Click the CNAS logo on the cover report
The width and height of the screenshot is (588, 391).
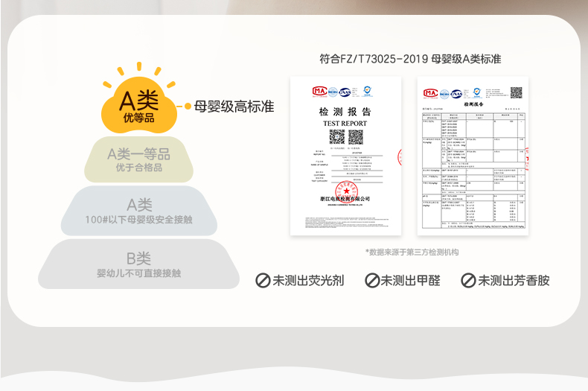click(345, 92)
